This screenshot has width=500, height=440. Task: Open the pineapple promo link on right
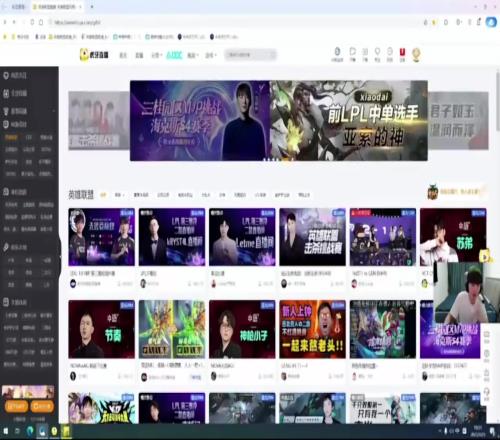[456, 192]
